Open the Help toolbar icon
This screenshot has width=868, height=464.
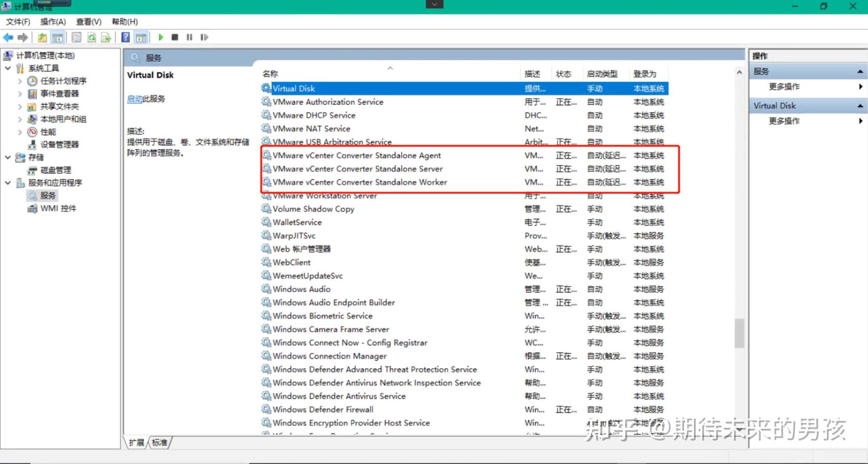125,37
